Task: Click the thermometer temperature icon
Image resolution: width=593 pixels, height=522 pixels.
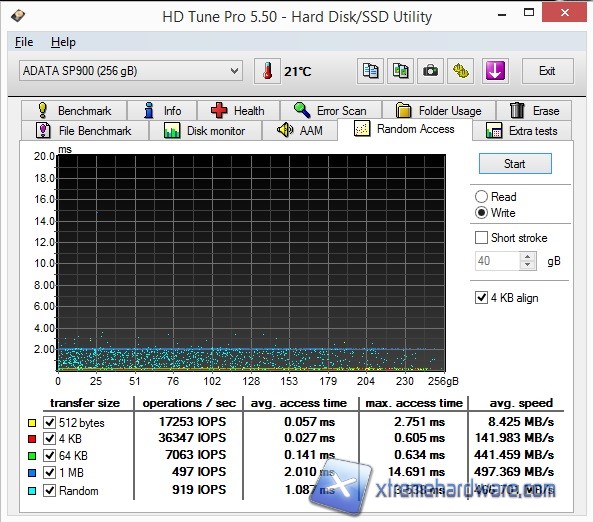Action: point(267,71)
